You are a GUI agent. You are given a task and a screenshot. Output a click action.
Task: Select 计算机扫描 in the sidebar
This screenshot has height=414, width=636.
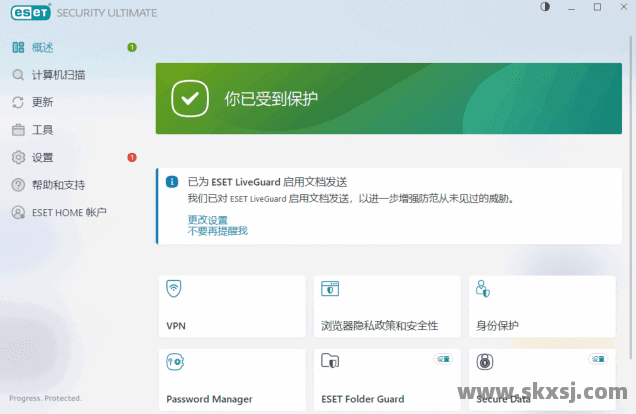(x=57, y=75)
